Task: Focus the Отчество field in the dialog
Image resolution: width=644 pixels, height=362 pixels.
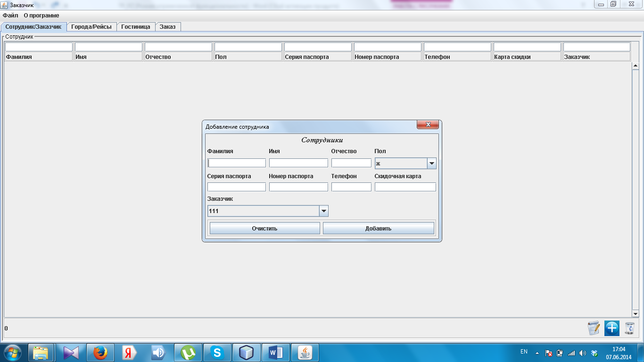Action: [351, 163]
